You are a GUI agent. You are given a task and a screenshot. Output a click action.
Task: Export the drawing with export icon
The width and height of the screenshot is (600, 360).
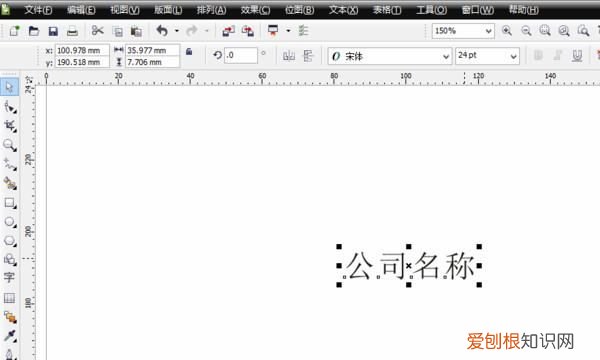point(248,31)
